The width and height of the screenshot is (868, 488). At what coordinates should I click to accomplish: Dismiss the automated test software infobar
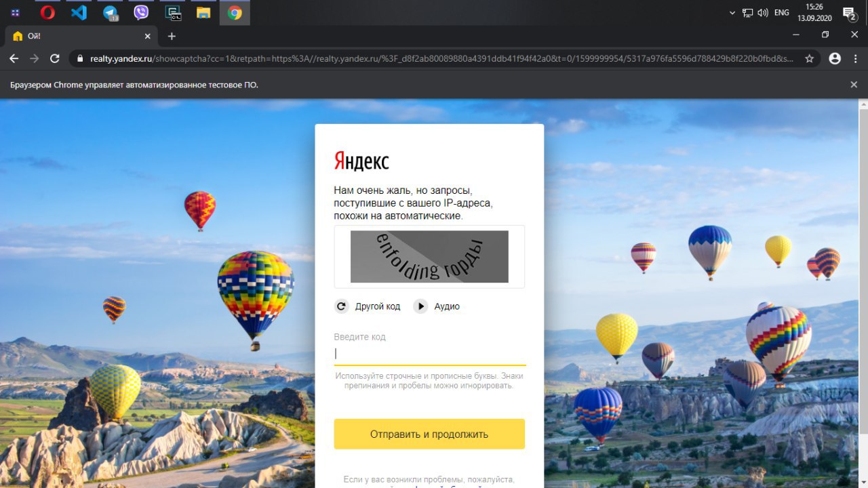click(x=854, y=85)
